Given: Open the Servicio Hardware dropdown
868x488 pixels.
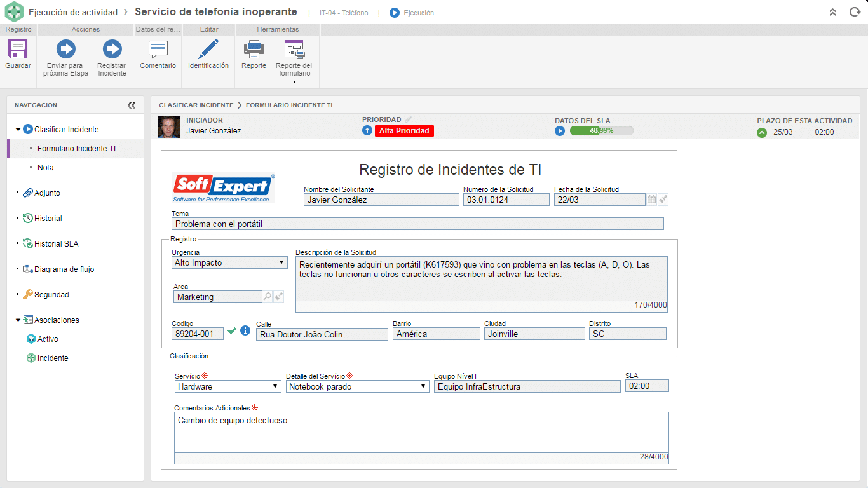Looking at the screenshot, I should click(x=227, y=386).
